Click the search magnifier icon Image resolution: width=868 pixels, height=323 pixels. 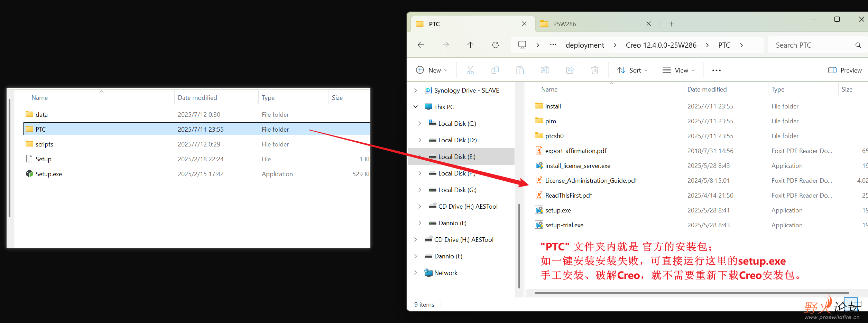858,45
